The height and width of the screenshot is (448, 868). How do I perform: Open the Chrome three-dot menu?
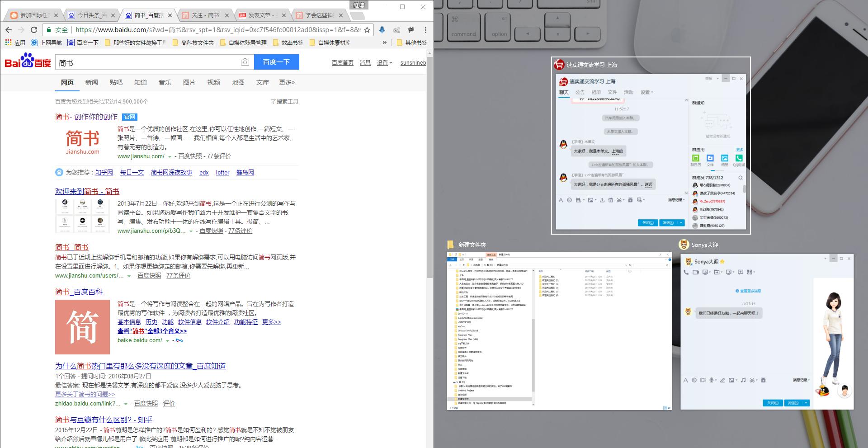[x=425, y=30]
